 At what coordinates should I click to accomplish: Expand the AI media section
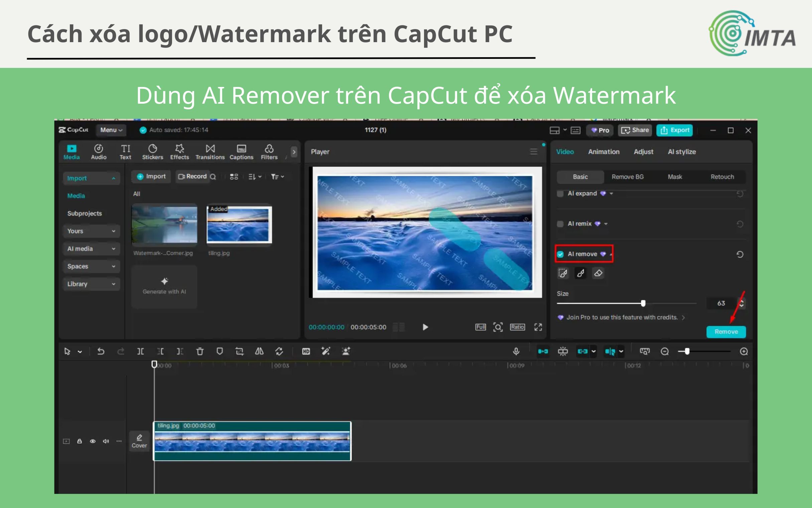coord(91,248)
